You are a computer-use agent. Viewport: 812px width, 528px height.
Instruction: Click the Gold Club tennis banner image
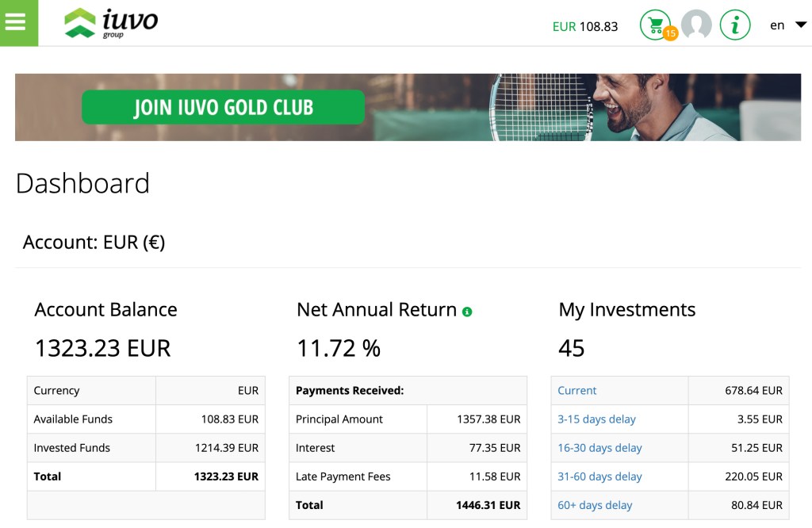pyautogui.click(x=555, y=107)
